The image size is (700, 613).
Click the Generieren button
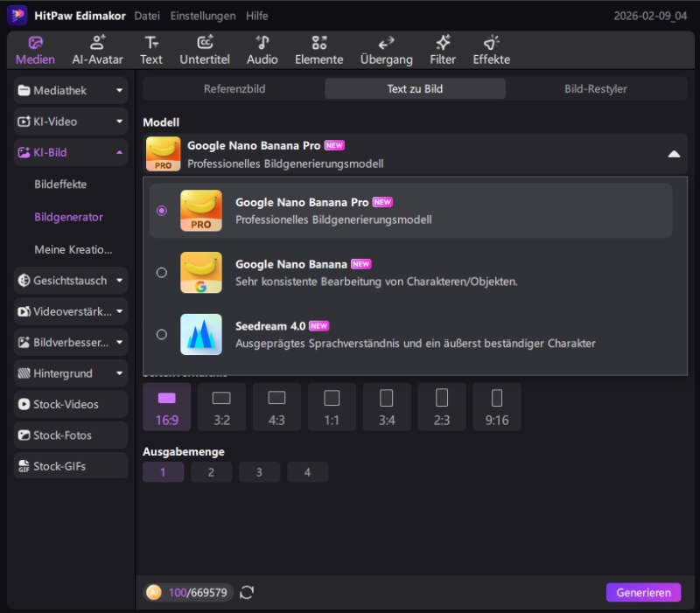642,593
